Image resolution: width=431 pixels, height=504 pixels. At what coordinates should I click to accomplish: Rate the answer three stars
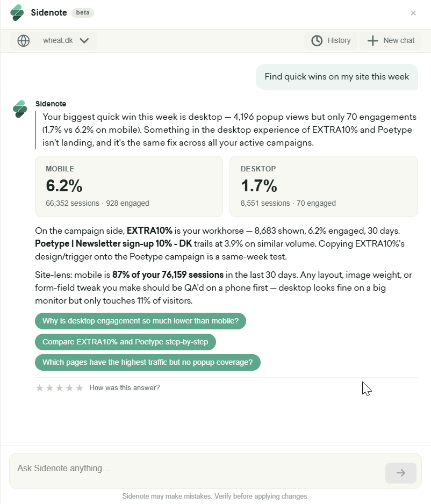click(x=60, y=388)
